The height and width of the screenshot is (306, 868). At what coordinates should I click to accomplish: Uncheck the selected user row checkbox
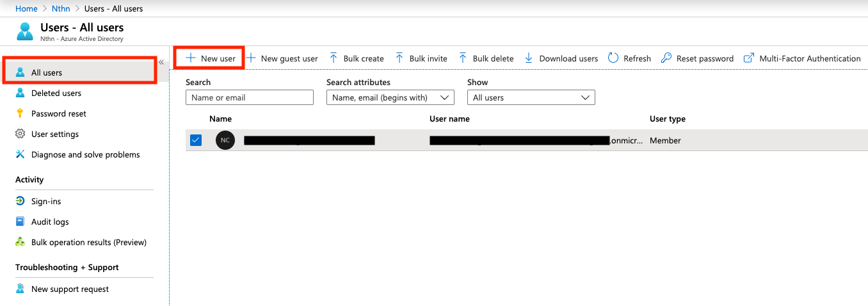click(x=196, y=140)
